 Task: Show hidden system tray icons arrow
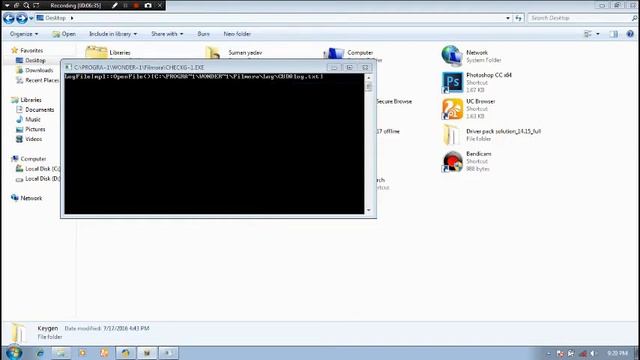tap(549, 353)
